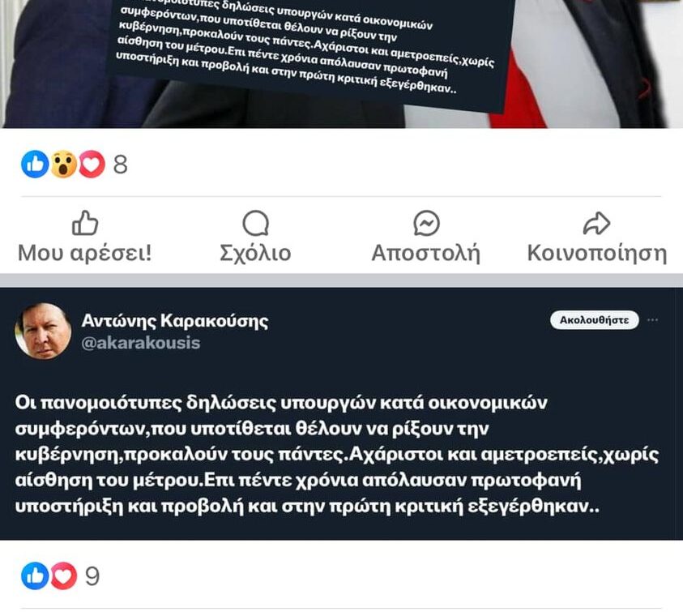The width and height of the screenshot is (683, 616).
Task: Click the Αποστολή label
Action: 426,253
